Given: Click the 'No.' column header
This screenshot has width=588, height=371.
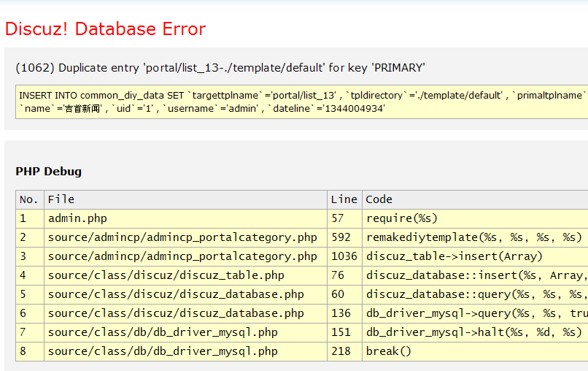Looking at the screenshot, I should tap(30, 199).
